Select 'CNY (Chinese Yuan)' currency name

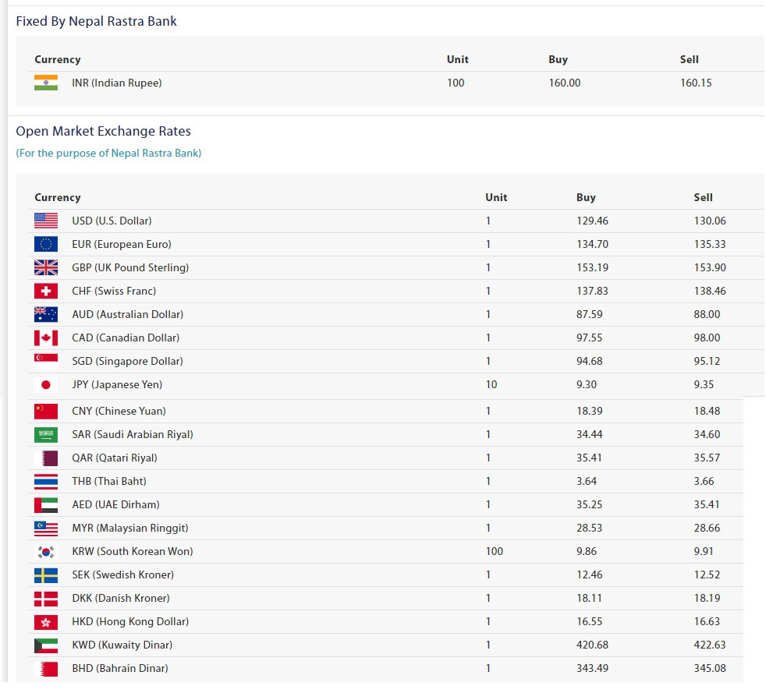click(119, 412)
